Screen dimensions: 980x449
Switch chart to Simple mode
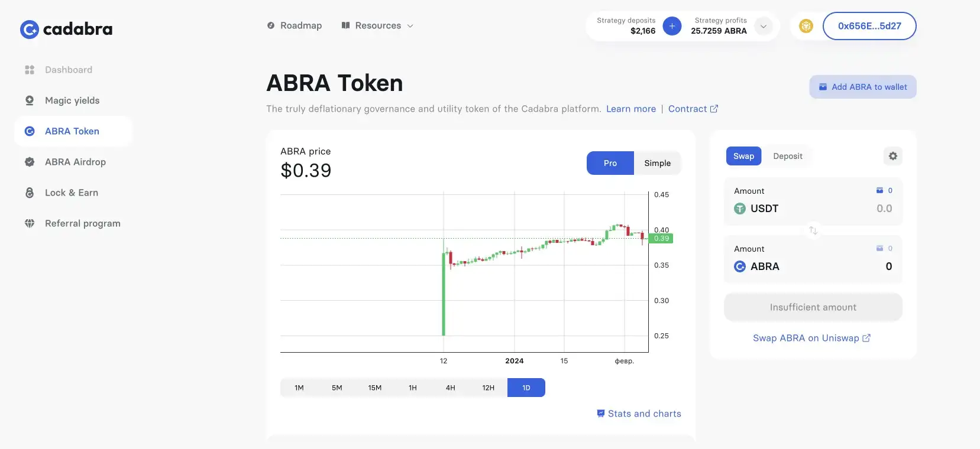point(657,163)
